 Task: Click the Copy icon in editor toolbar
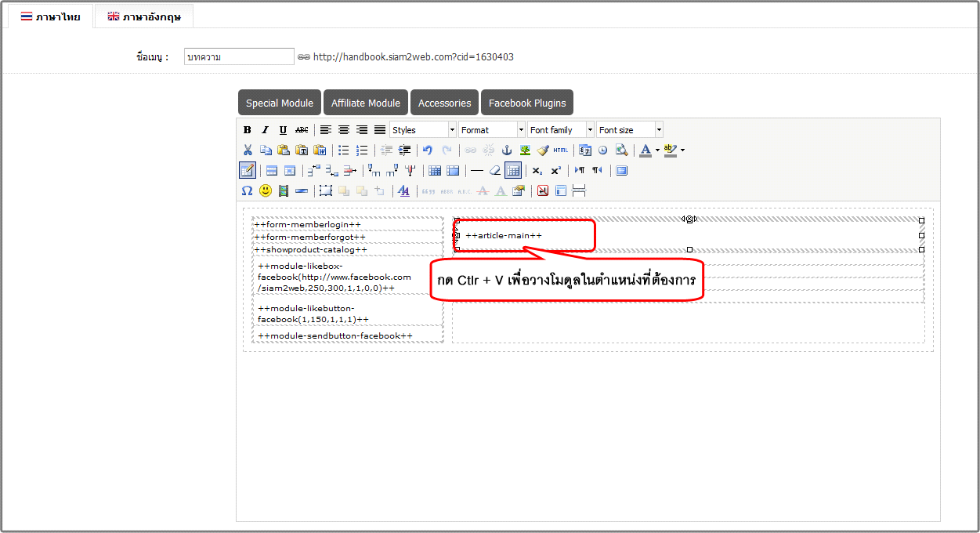click(x=266, y=150)
